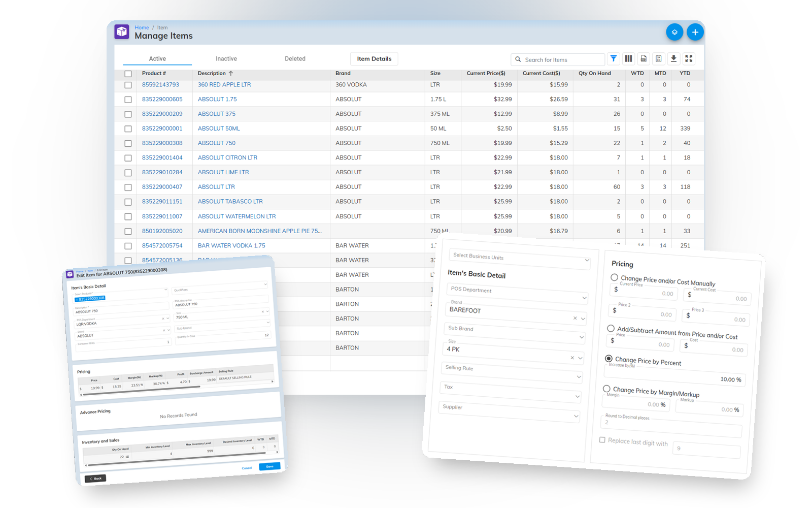
Task: Open product link 835229000605
Action: (162, 99)
